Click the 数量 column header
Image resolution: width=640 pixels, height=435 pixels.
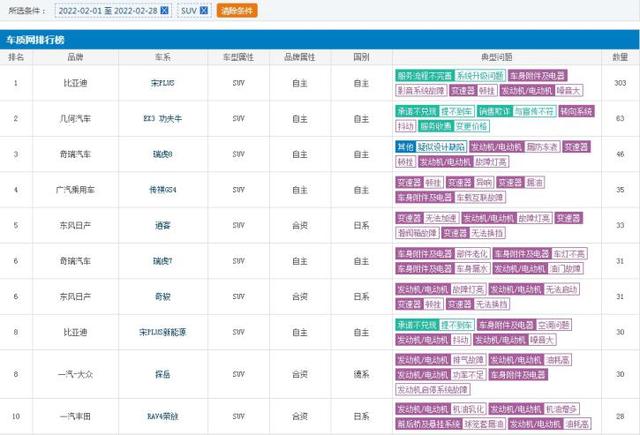tap(620, 58)
